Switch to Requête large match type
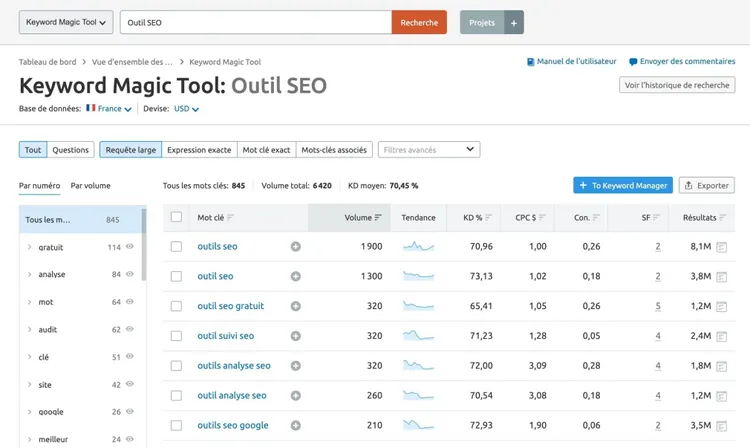Screen dimensions: 750x448 coord(131,150)
